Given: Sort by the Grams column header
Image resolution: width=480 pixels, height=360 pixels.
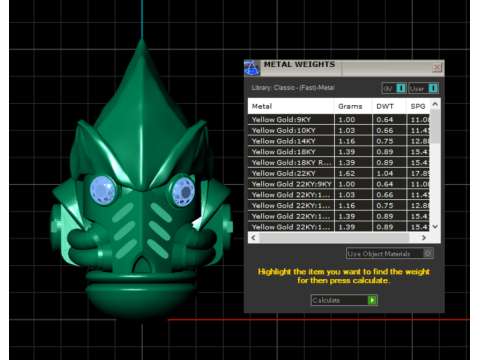Looking at the screenshot, I should [x=353, y=106].
